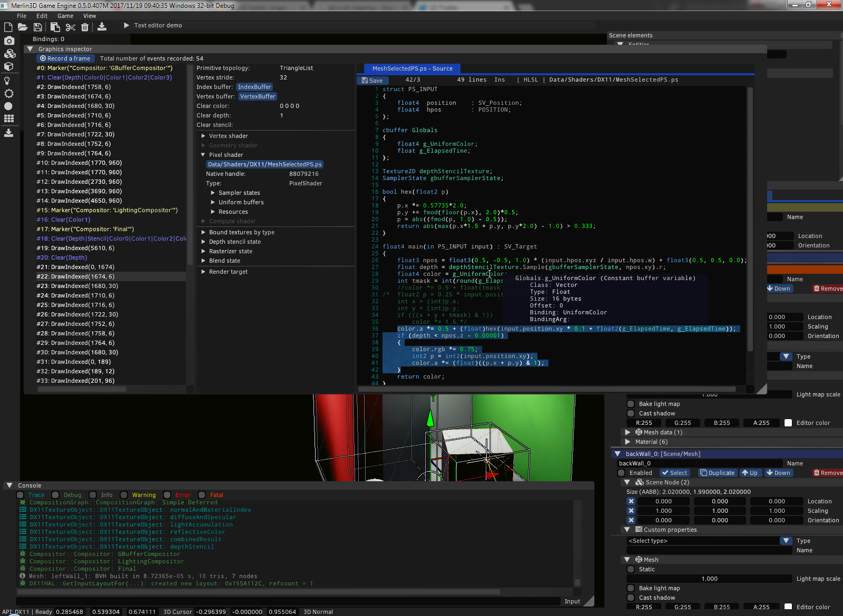Screen dimensions: 843x616
Task: Select the solid circle tool in sidebar
Action: click(x=8, y=106)
